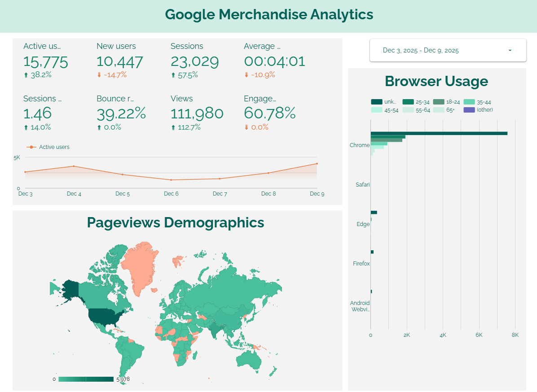Image resolution: width=537 pixels, height=392 pixels.
Task: Click the up arrow beside 14.0%
Action: 26,127
